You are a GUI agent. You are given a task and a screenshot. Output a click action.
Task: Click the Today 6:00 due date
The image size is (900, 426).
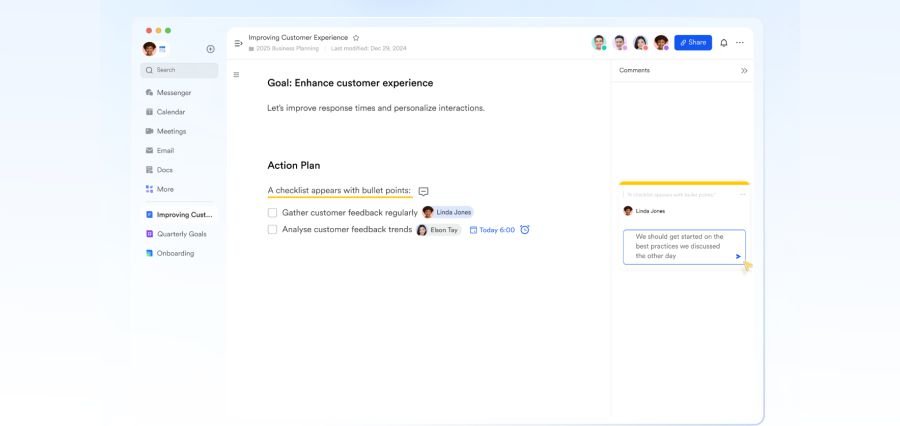492,230
